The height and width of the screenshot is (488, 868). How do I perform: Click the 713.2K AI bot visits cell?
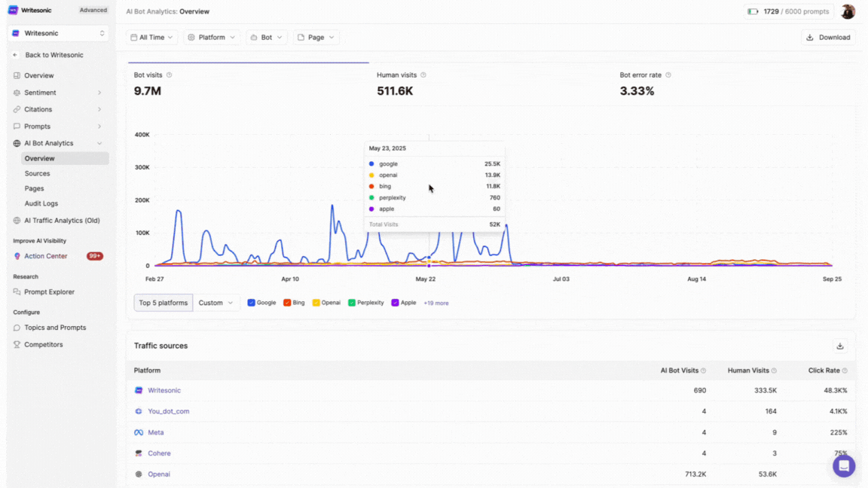coord(695,474)
